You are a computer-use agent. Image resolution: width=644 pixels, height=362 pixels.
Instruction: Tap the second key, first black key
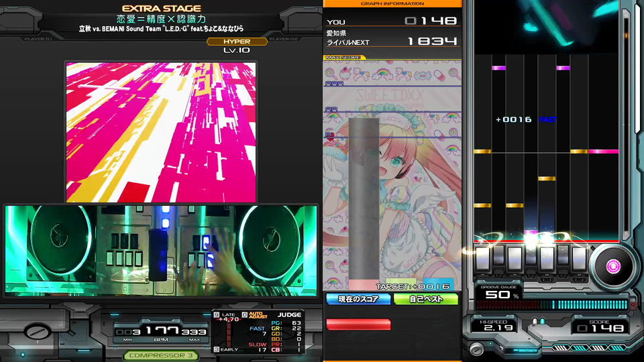tap(498, 256)
